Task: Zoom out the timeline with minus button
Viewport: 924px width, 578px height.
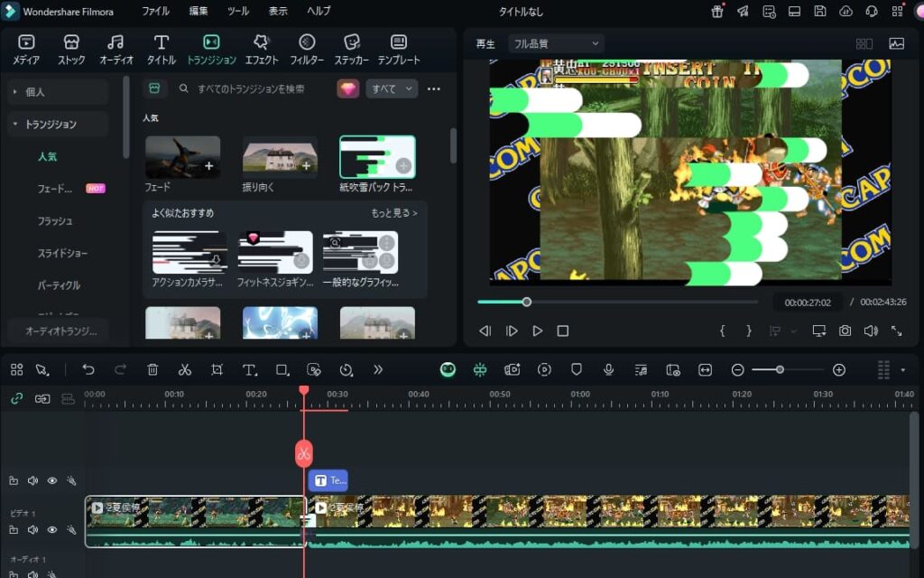Action: [737, 369]
